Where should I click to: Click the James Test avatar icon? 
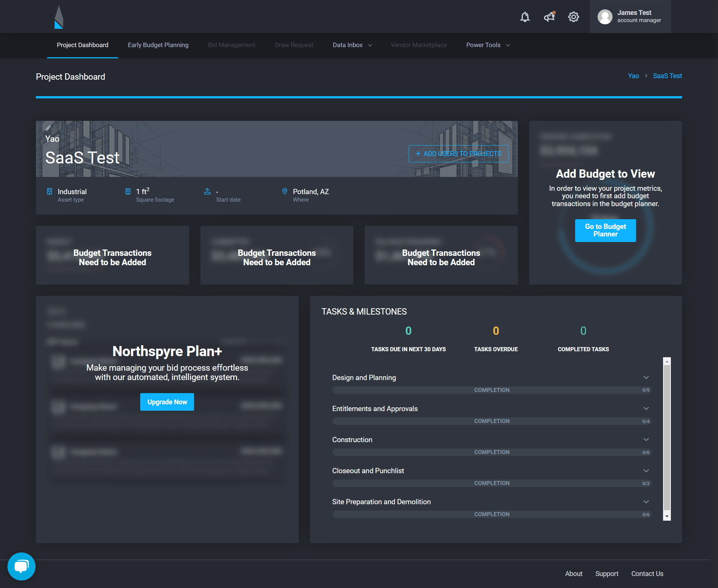click(605, 17)
